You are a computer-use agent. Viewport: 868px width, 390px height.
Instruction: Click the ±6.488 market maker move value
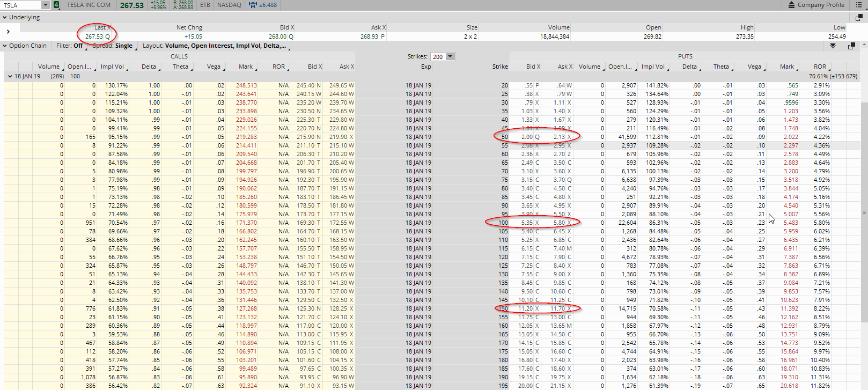(268, 5)
